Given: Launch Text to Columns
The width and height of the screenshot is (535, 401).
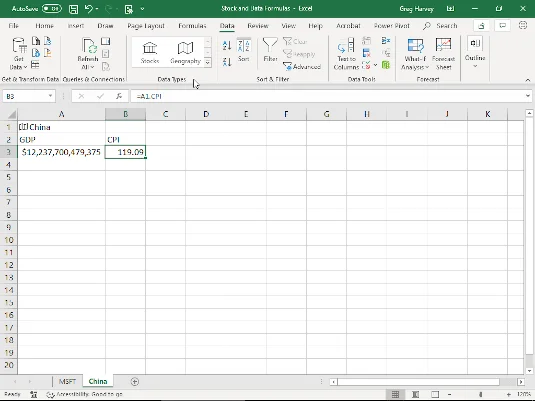Looking at the screenshot, I should pyautogui.click(x=346, y=54).
